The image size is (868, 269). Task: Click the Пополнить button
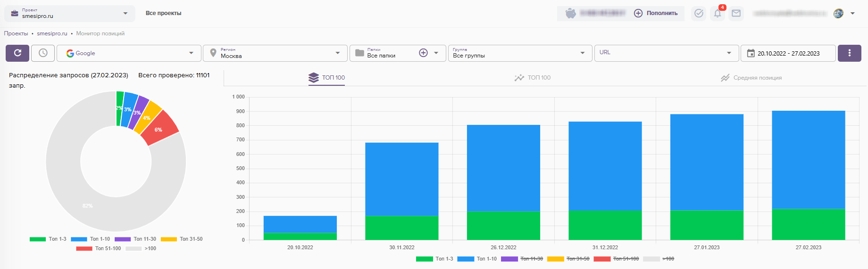[x=656, y=13]
